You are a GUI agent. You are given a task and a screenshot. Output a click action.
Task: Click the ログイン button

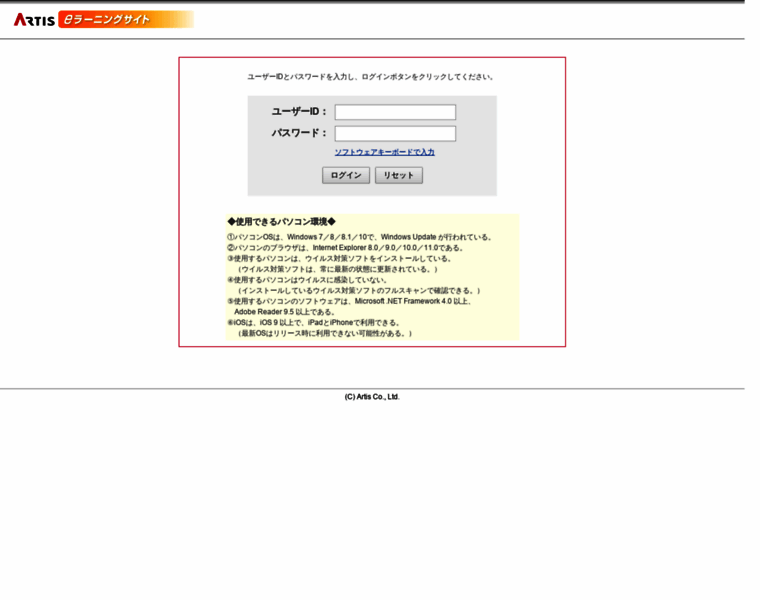click(x=346, y=175)
